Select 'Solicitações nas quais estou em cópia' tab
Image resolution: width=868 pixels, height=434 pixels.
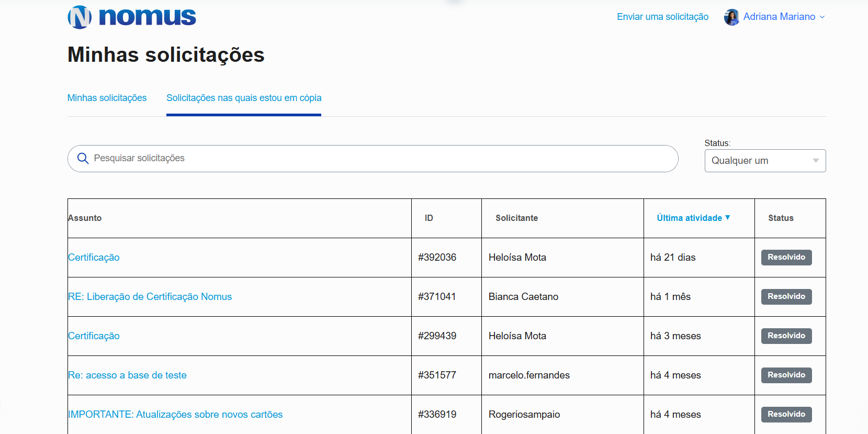coord(244,98)
